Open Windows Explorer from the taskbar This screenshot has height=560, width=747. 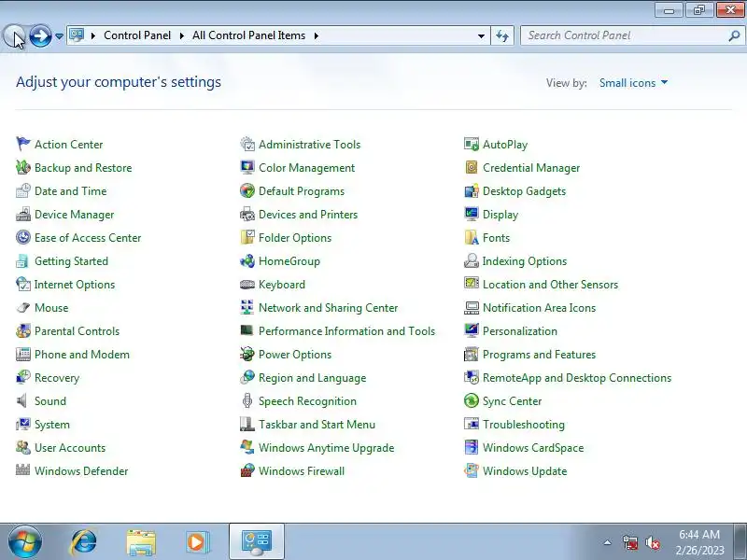[x=141, y=542]
